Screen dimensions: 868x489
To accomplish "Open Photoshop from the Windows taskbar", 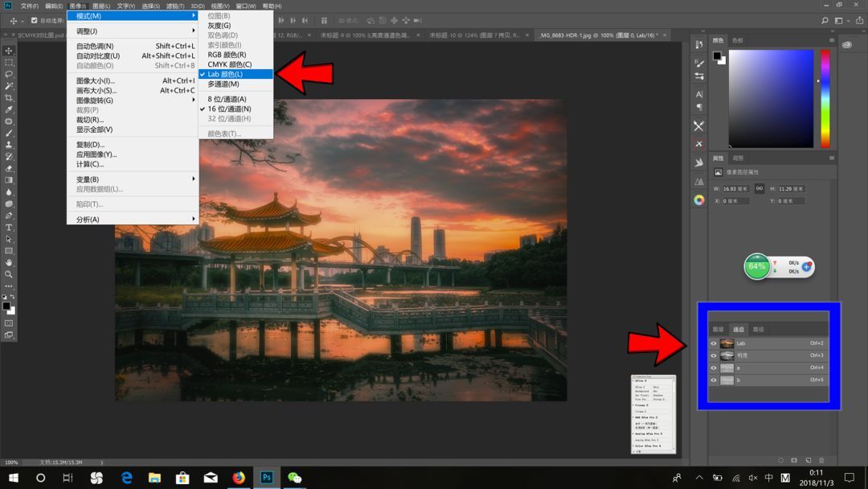I will coord(265,477).
